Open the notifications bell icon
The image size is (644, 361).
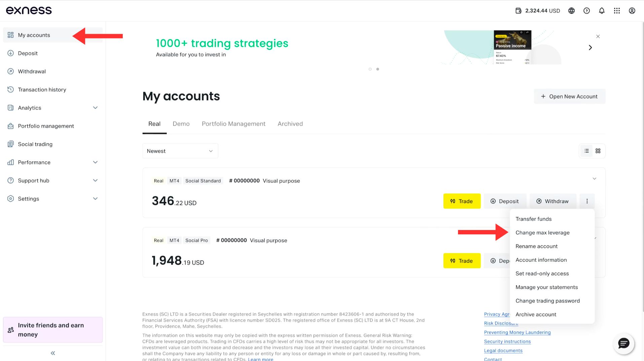pos(602,11)
